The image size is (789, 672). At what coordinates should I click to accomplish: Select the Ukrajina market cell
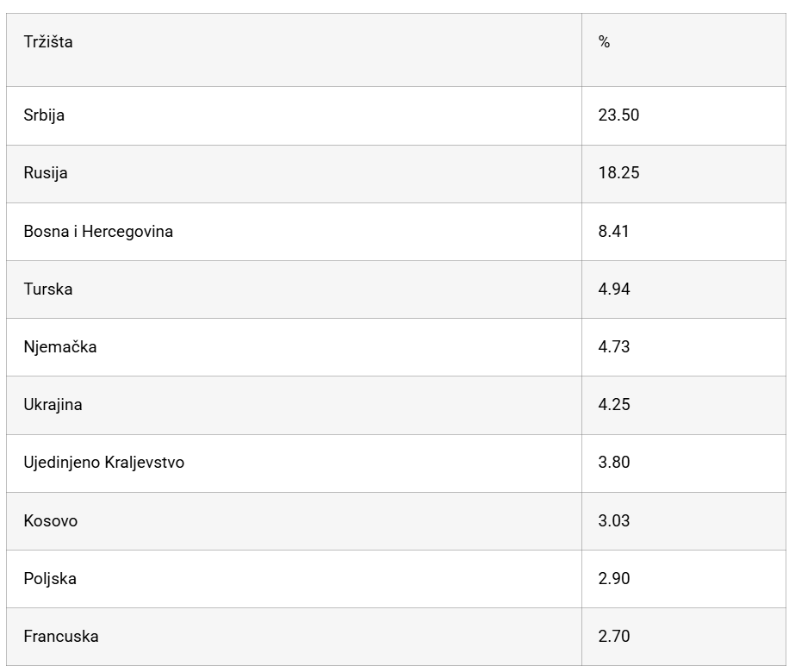(294, 405)
